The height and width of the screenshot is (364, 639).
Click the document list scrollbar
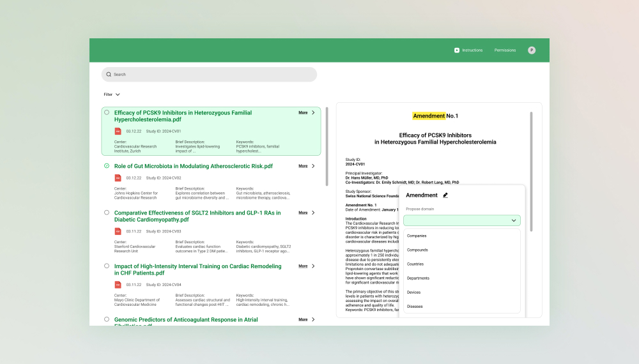coord(327,147)
